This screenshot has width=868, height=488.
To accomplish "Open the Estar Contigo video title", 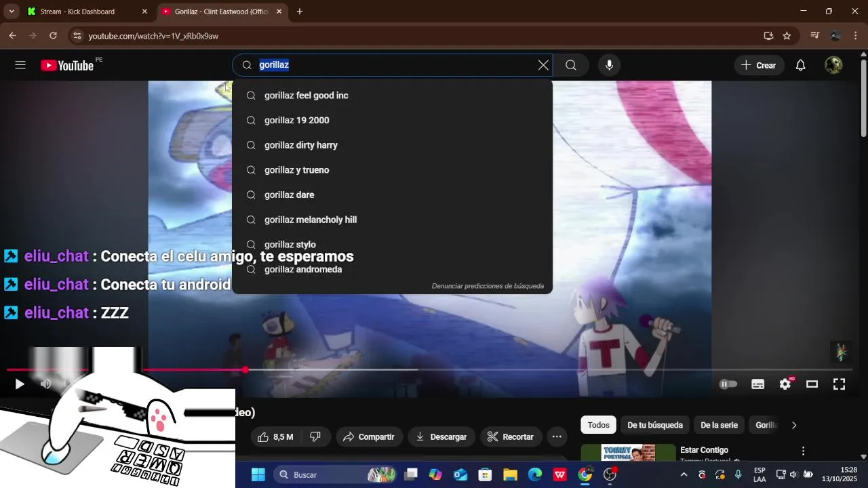I will (x=704, y=450).
